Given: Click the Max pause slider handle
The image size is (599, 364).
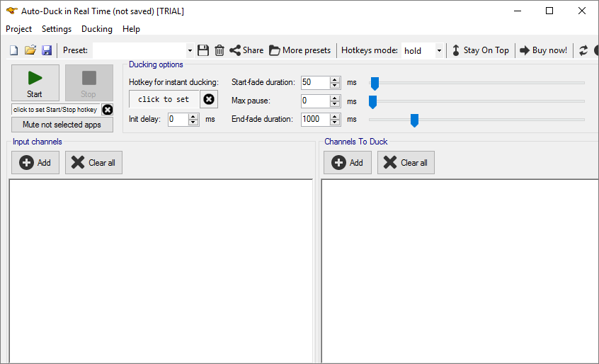Looking at the screenshot, I should click(x=372, y=101).
